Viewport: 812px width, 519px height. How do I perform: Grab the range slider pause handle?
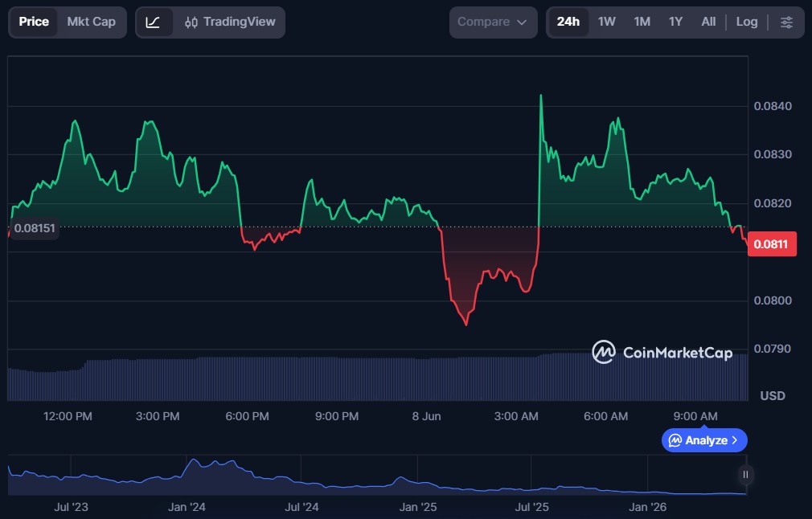tap(745, 475)
